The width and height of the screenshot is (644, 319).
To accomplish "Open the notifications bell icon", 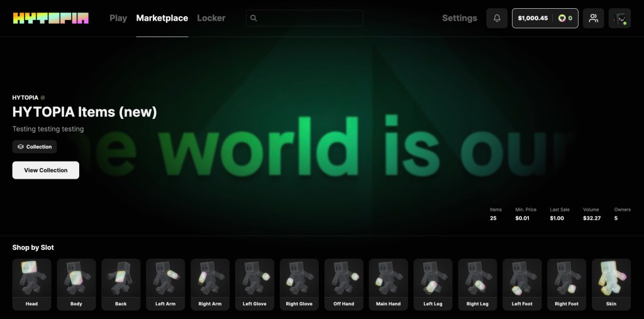I will (x=497, y=18).
